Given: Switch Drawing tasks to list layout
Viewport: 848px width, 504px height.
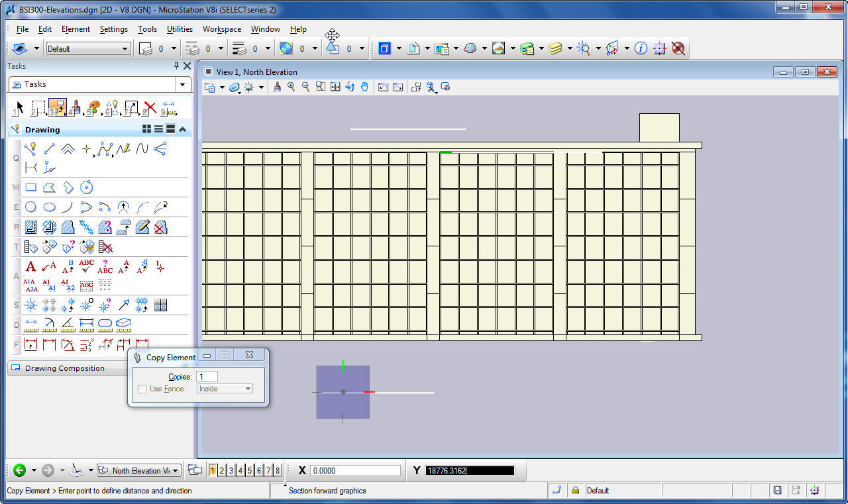Looking at the screenshot, I should 159,129.
